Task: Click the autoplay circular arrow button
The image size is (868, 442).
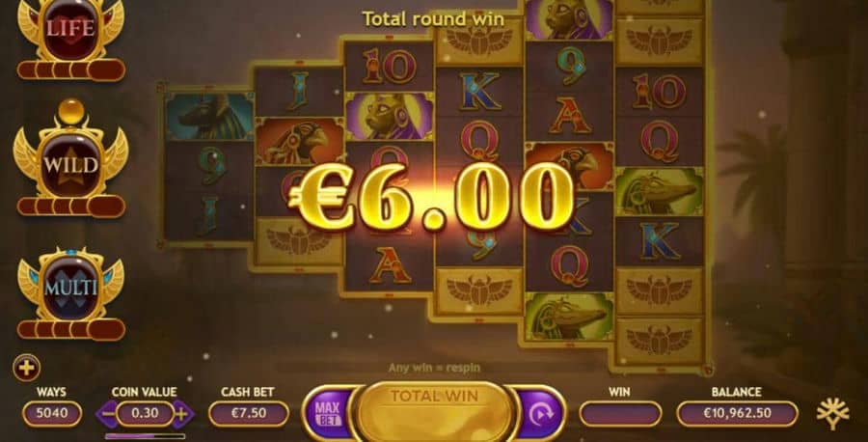Action: pos(540,413)
